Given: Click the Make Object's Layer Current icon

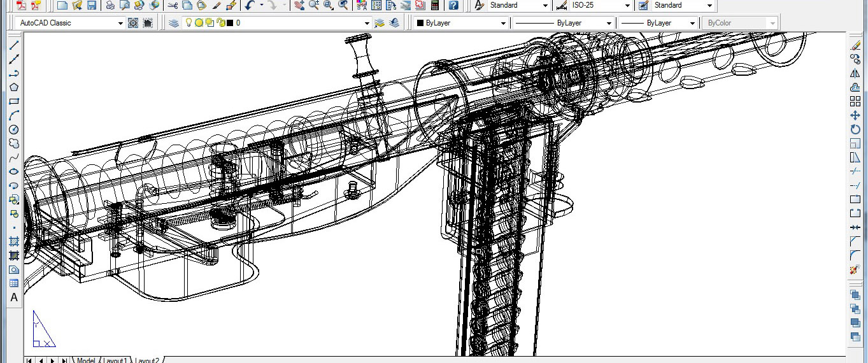Looking at the screenshot, I should point(380,23).
